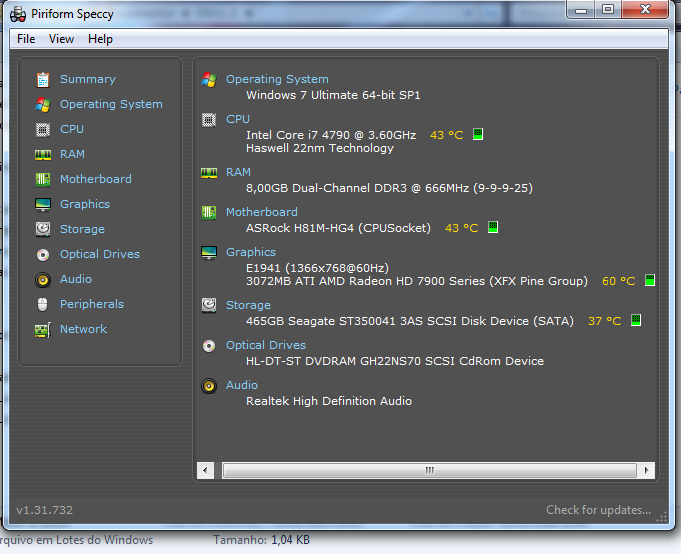Select CPU section in the sidebar
The height and width of the screenshot is (554, 681).
click(72, 129)
